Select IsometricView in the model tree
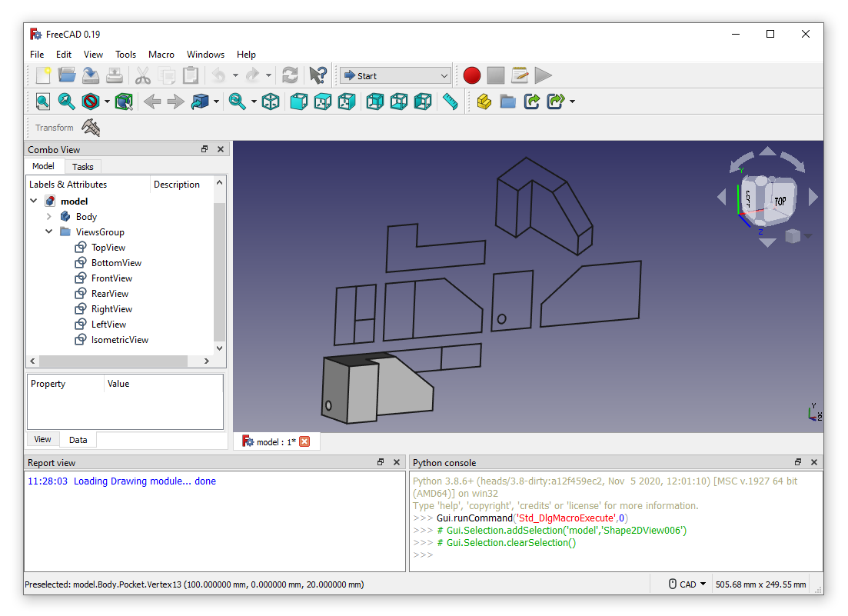This screenshot has width=848, height=616. [x=119, y=340]
